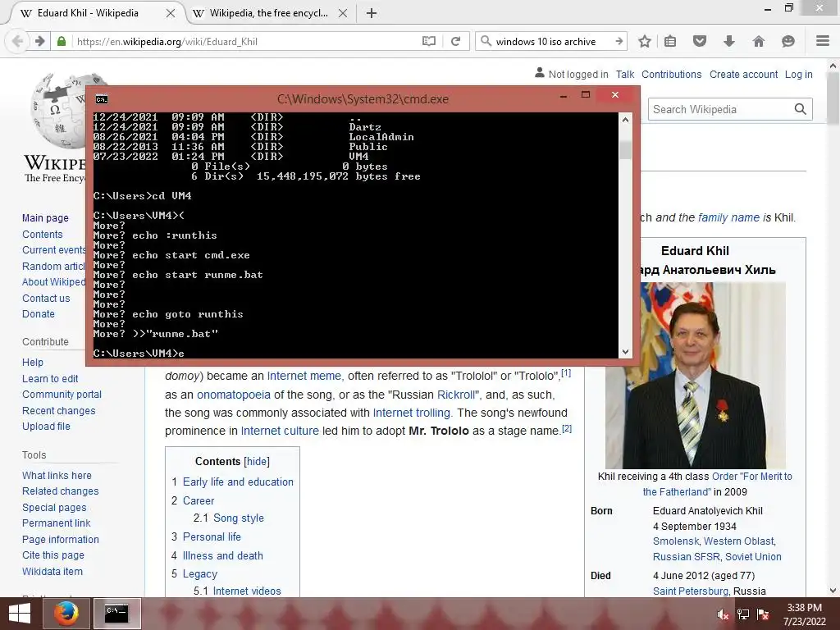Screen dimensions: 840x630
Task: Open the bookmarks list icon
Action: 670,41
